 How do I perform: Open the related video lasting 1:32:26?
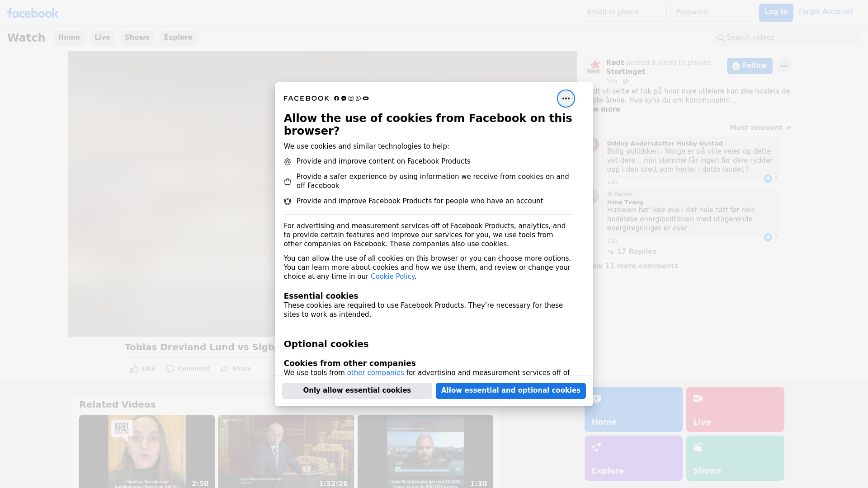(286, 451)
